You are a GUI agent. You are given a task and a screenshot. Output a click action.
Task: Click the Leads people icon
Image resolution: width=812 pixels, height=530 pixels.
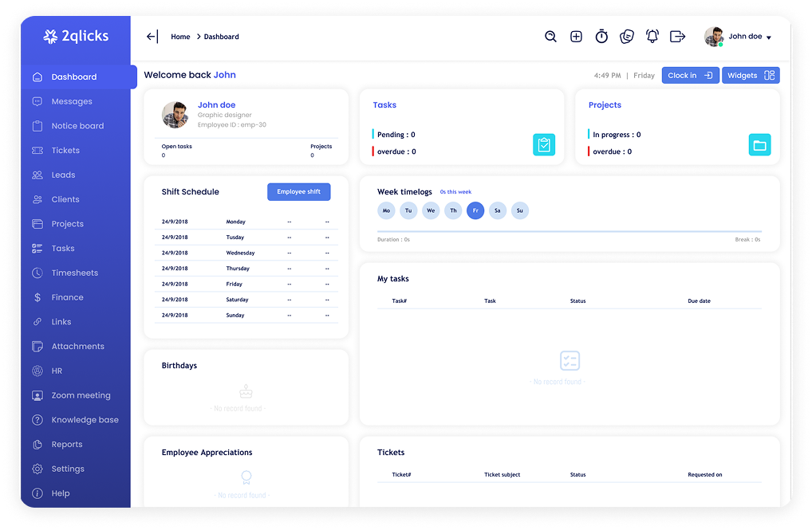click(37, 175)
